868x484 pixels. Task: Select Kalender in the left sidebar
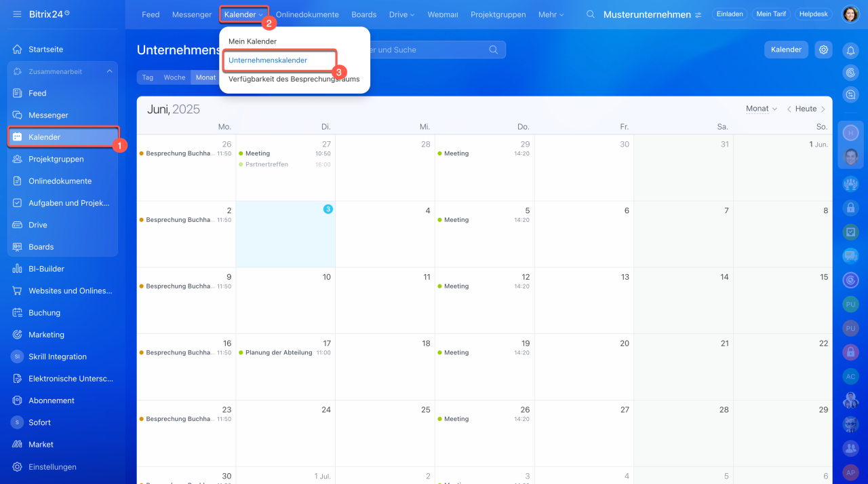[x=62, y=137]
